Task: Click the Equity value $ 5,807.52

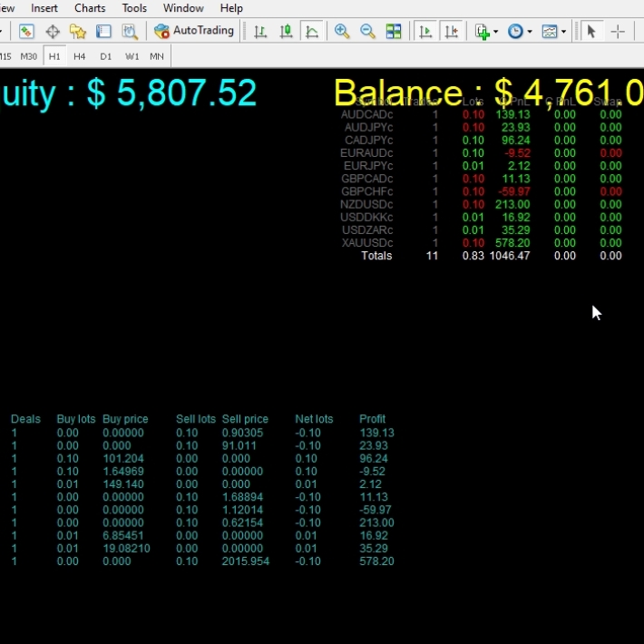Action: click(171, 93)
